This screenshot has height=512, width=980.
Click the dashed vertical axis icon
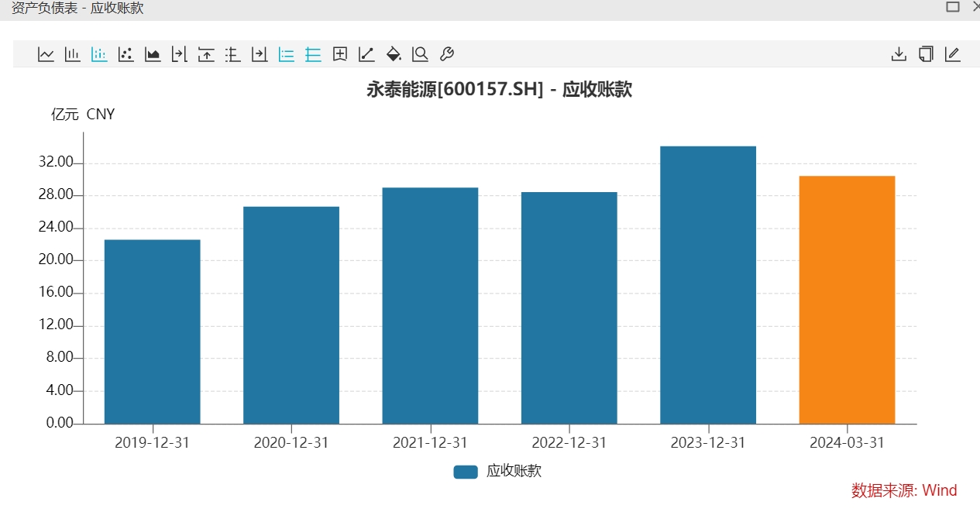[232, 54]
